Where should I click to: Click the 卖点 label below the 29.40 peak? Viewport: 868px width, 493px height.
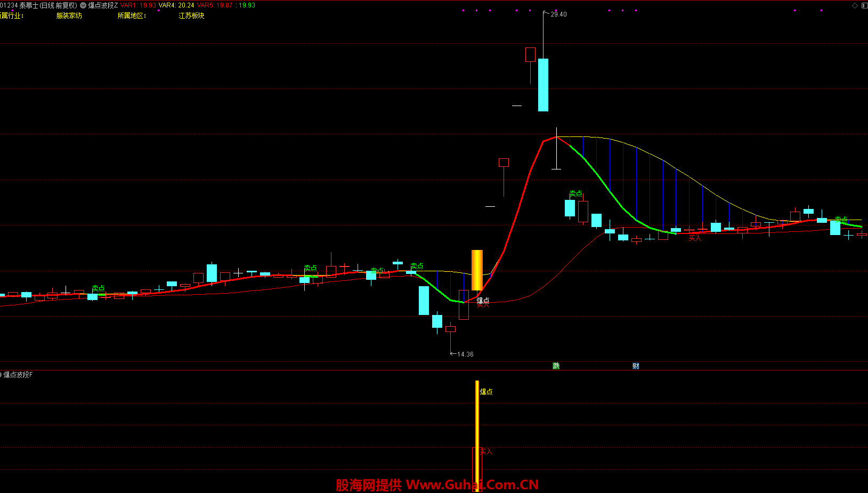576,193
